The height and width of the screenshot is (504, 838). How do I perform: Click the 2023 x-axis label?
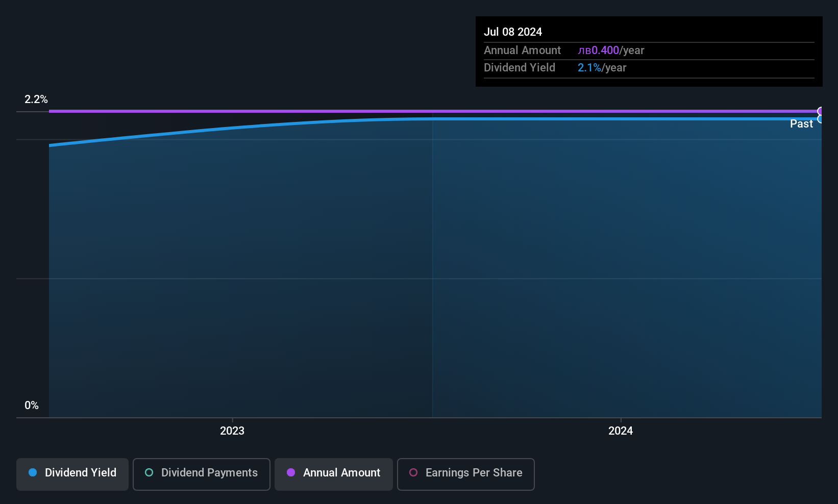[232, 431]
